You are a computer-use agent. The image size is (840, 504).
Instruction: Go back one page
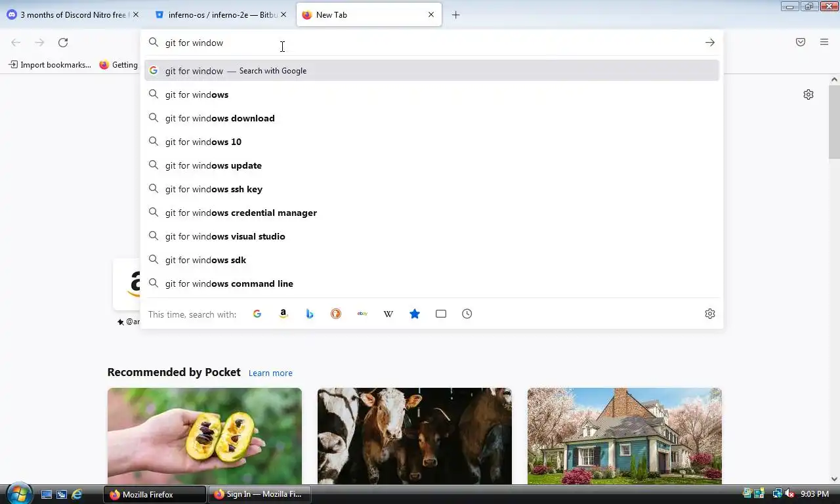point(16,42)
